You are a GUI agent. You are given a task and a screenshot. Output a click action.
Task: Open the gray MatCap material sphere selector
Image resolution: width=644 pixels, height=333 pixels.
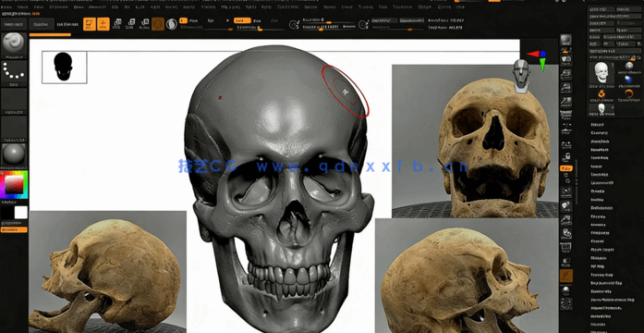tap(14, 155)
